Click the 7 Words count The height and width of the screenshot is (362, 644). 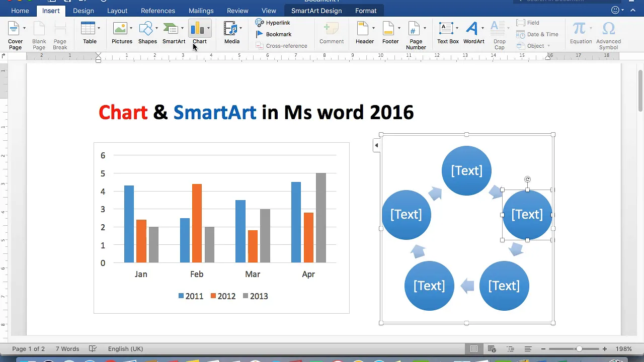click(x=67, y=349)
